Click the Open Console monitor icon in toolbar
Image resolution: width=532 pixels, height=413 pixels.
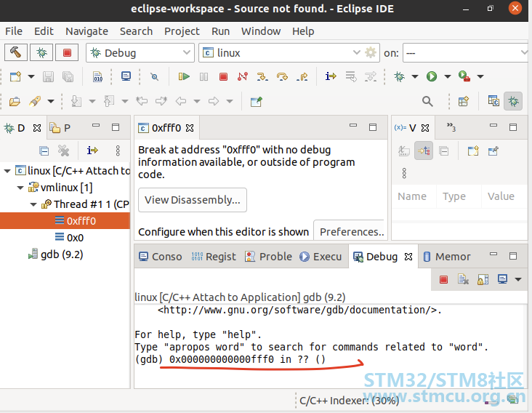(126, 76)
